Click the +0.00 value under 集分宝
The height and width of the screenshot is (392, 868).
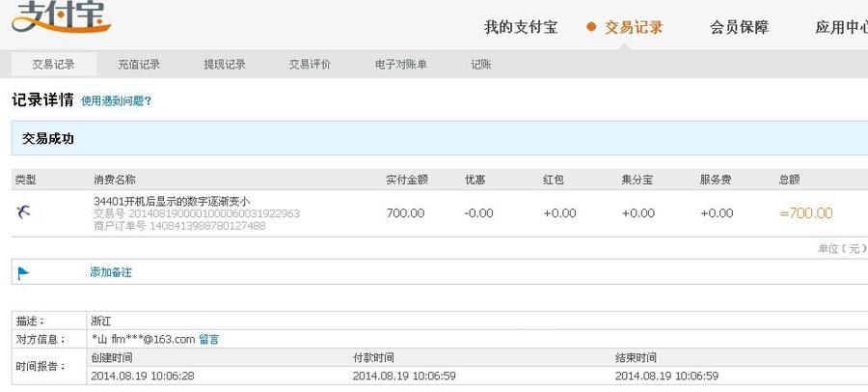(637, 213)
